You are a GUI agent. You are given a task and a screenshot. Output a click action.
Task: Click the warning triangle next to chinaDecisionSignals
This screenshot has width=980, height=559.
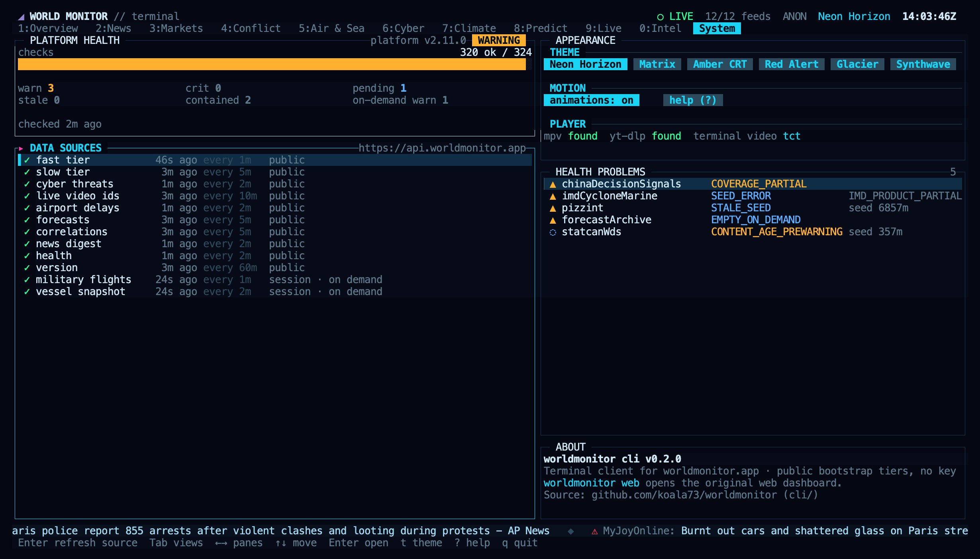pos(553,184)
